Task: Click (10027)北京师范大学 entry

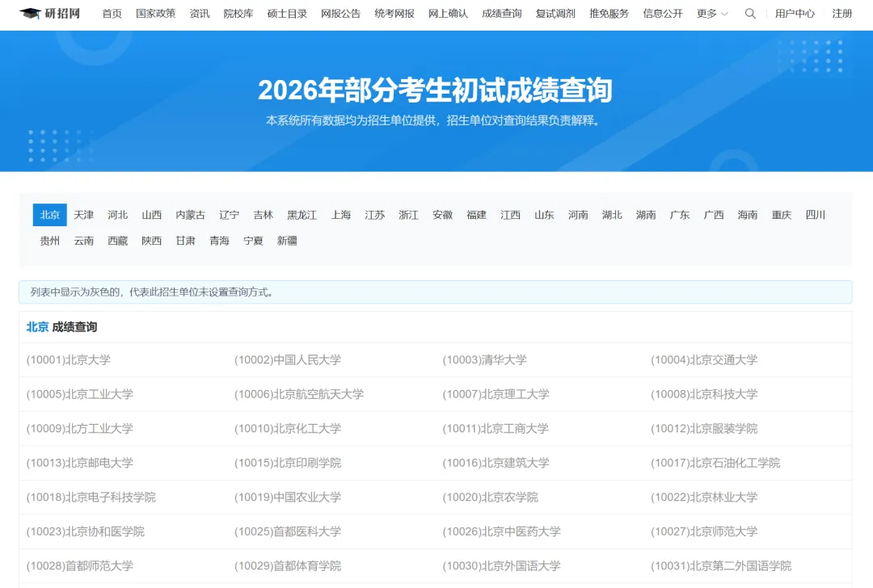Action: [x=704, y=531]
